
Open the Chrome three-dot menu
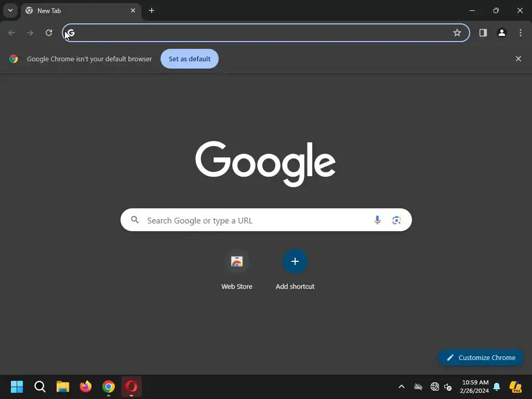coord(521,33)
